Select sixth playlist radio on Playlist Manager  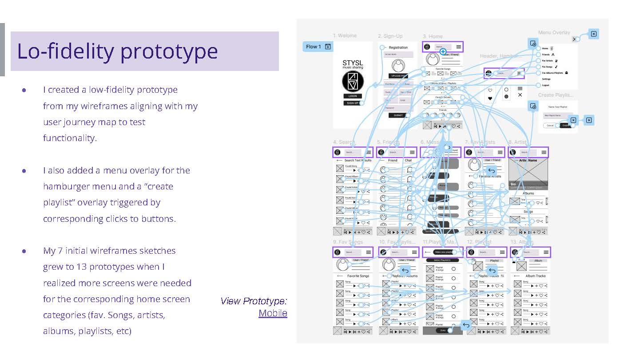(x=453, y=316)
